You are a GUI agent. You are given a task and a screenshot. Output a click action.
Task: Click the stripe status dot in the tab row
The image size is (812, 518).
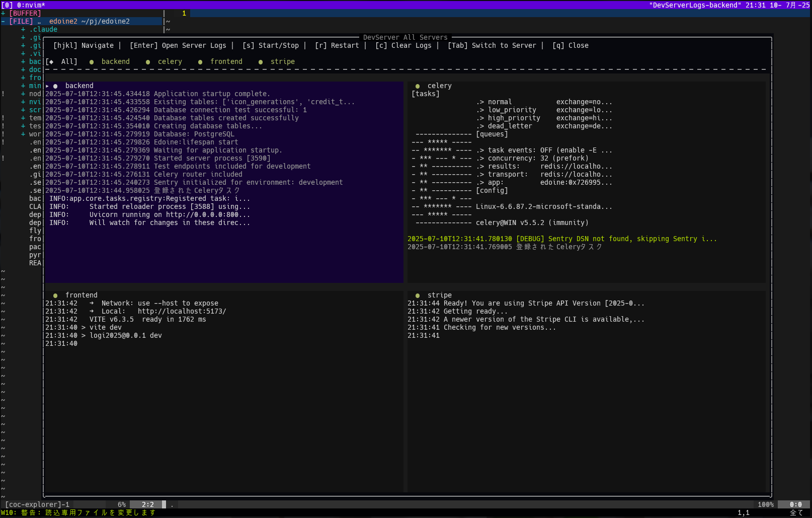coord(261,62)
